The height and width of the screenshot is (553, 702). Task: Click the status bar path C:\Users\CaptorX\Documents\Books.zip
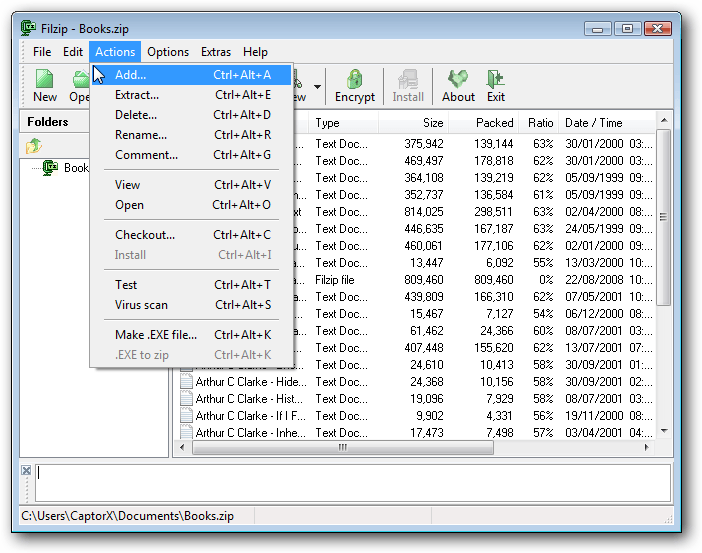point(127,516)
